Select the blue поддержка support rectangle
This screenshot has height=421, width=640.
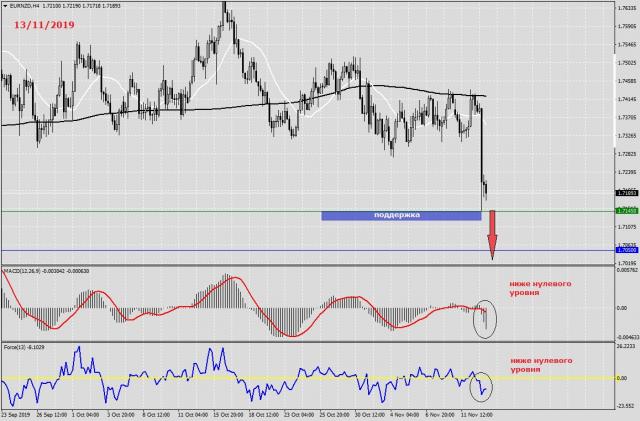pos(396,215)
